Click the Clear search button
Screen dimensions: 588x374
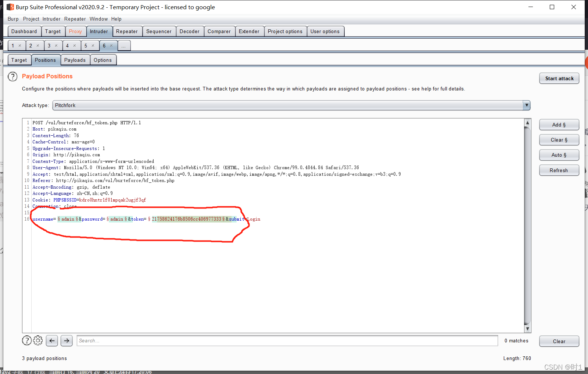[x=559, y=341]
